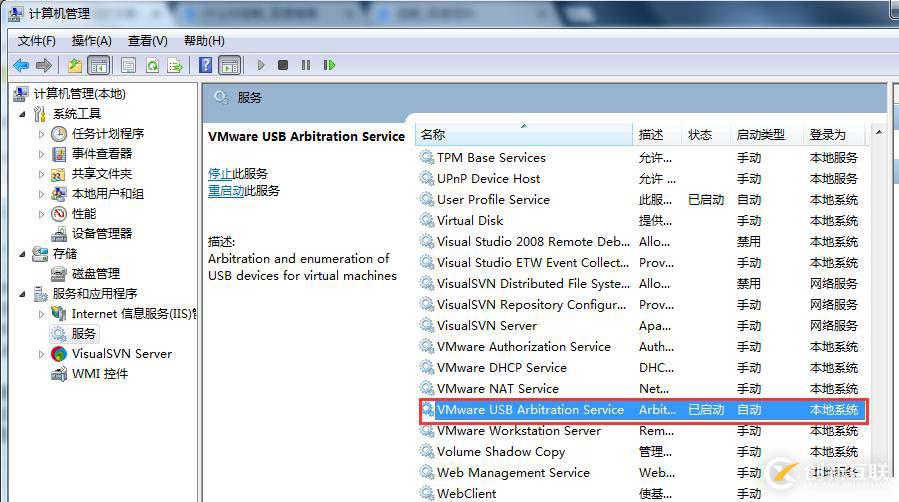Open the 文件(F) menu

click(x=37, y=41)
